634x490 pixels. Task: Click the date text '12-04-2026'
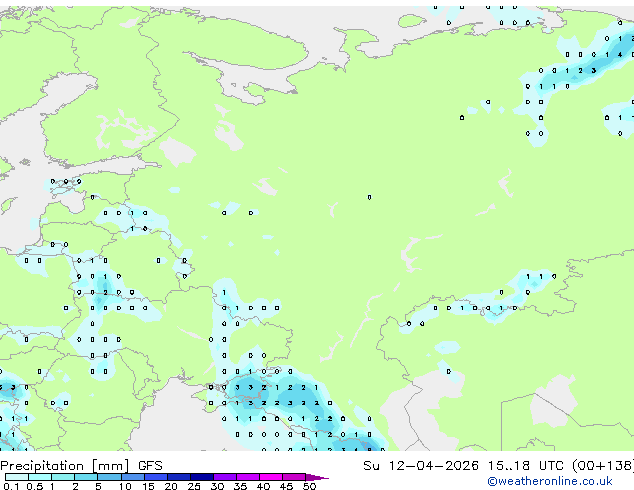(x=433, y=466)
